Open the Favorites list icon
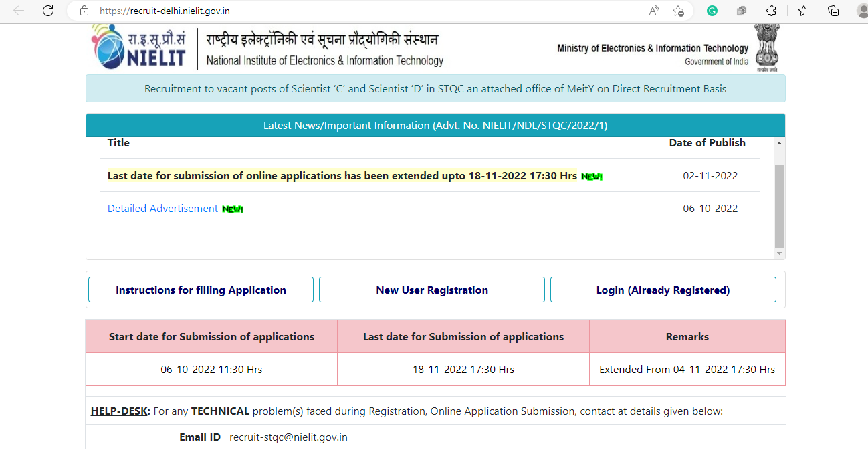Image resolution: width=868 pixels, height=456 pixels. tap(804, 11)
